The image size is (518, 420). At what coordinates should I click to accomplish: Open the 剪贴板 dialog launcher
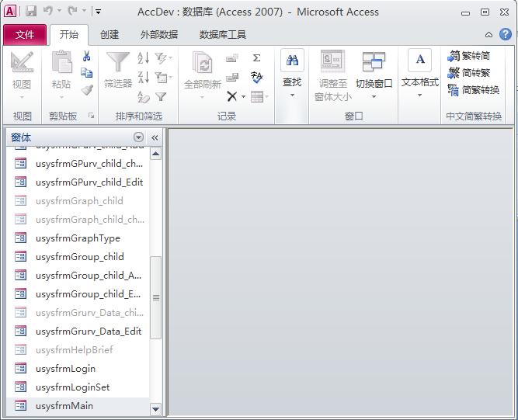[x=91, y=116]
